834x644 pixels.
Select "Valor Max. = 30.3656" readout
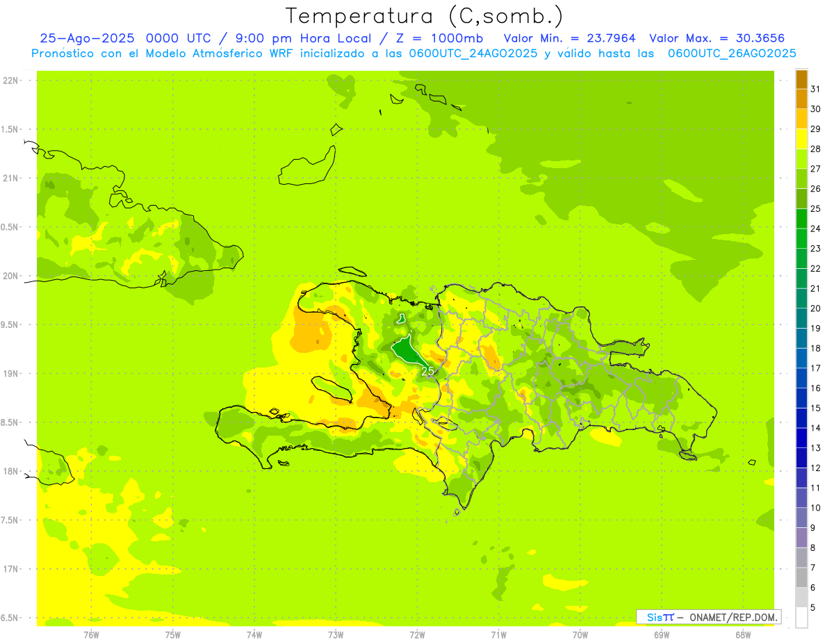(x=718, y=38)
